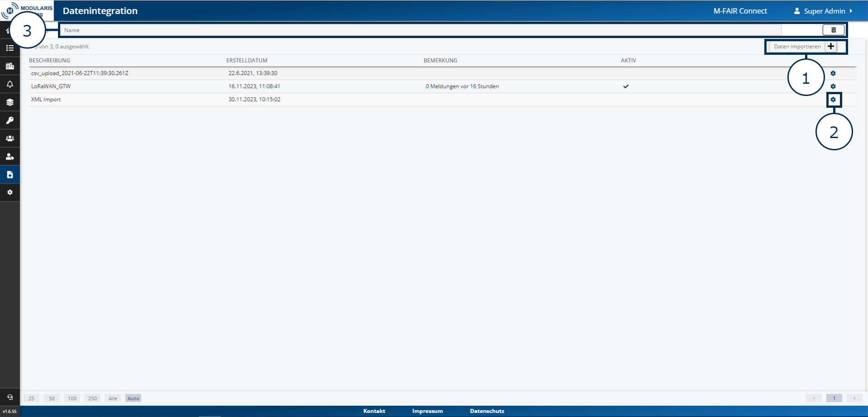Sort the table by the Beschreibung column
Screen dimensions: 868x417
49,60
